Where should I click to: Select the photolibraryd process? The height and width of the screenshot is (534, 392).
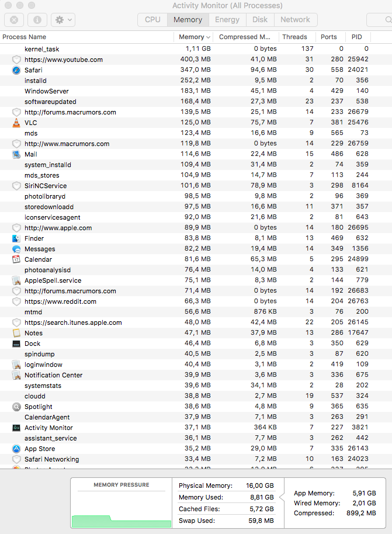196,196
